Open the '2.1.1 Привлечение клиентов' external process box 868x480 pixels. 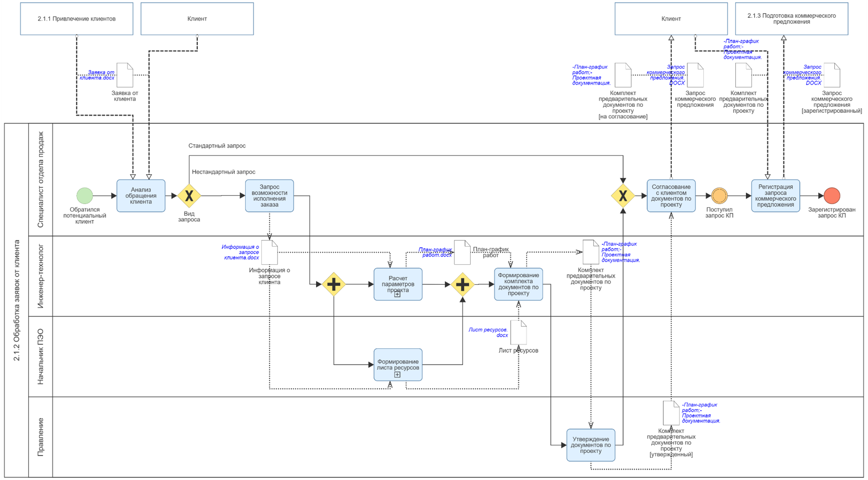click(x=77, y=19)
